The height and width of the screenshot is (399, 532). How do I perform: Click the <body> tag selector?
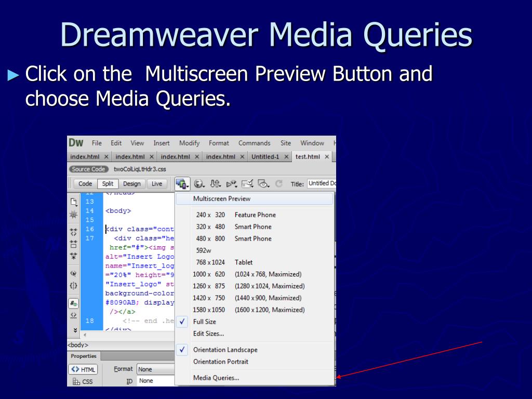[78, 345]
